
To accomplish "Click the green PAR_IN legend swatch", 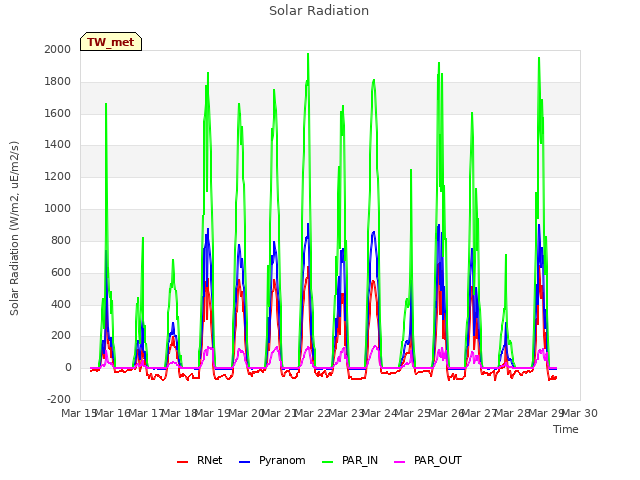I will tap(327, 462).
